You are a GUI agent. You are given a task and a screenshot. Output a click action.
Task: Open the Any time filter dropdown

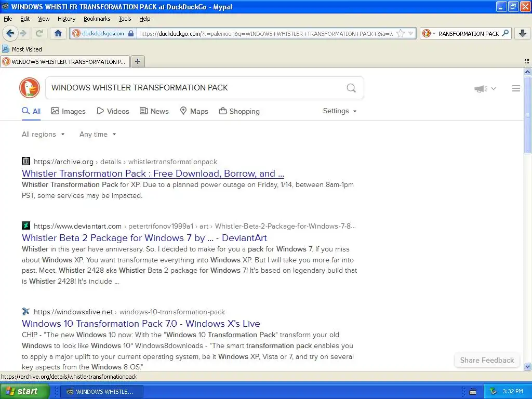click(98, 135)
